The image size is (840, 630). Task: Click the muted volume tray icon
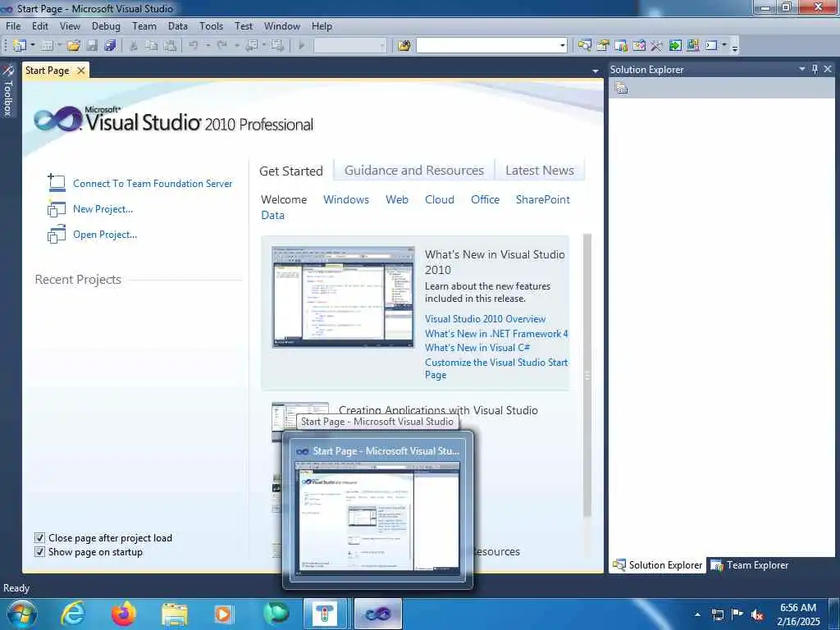[757, 614]
